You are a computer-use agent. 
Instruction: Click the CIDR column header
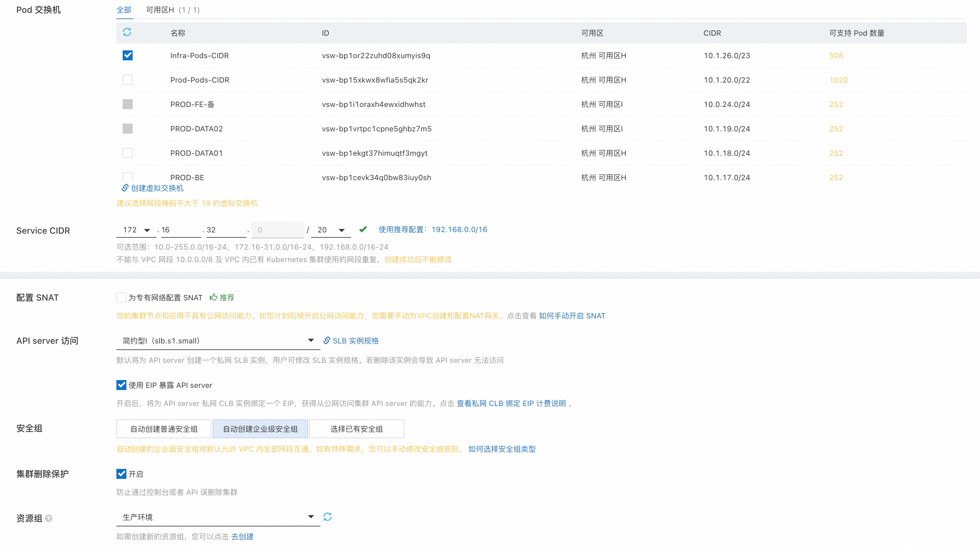pyautogui.click(x=712, y=33)
